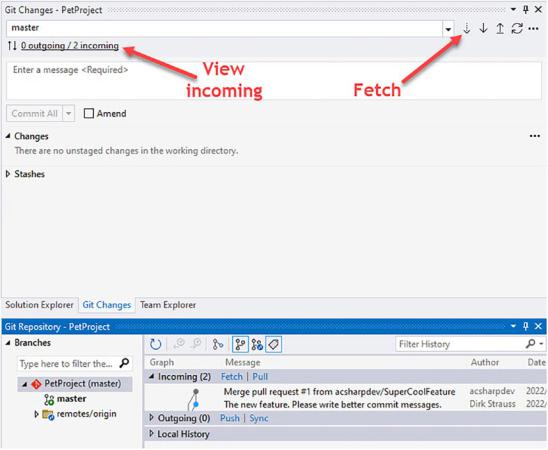Image resolution: width=548 pixels, height=450 pixels.
Task: Click the Refresh icon in the Git Repository toolbar
Action: coord(156,344)
